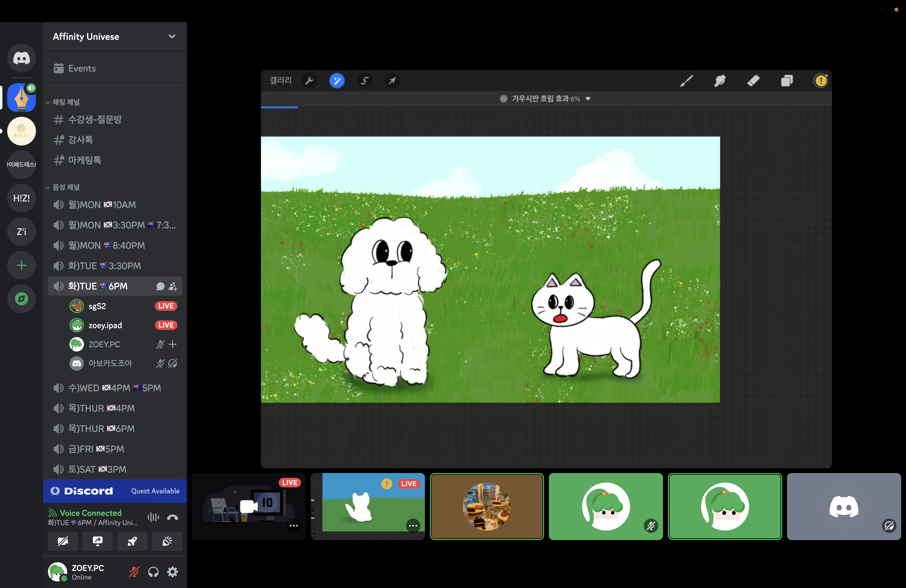Watch zoey.ipad LIVE stream in list
Viewport: 906px width, 588px height.
point(166,325)
